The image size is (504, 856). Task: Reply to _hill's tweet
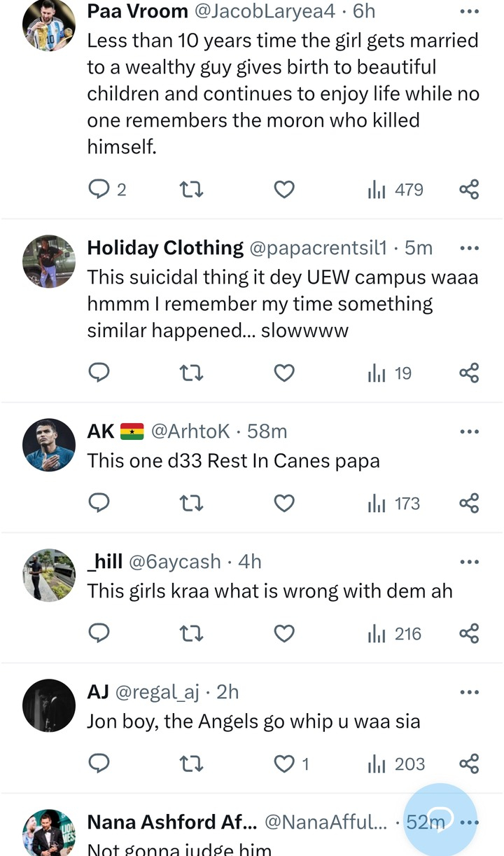(99, 634)
